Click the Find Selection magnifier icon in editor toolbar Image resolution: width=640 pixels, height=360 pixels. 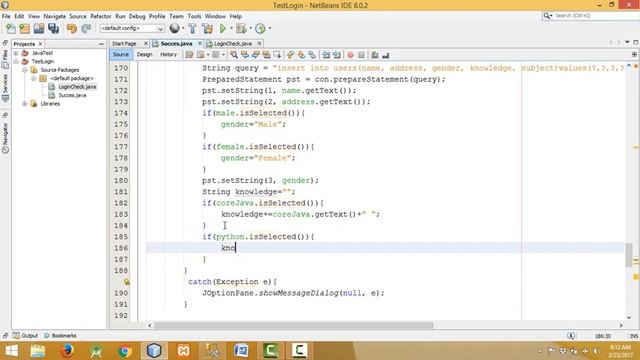click(234, 55)
